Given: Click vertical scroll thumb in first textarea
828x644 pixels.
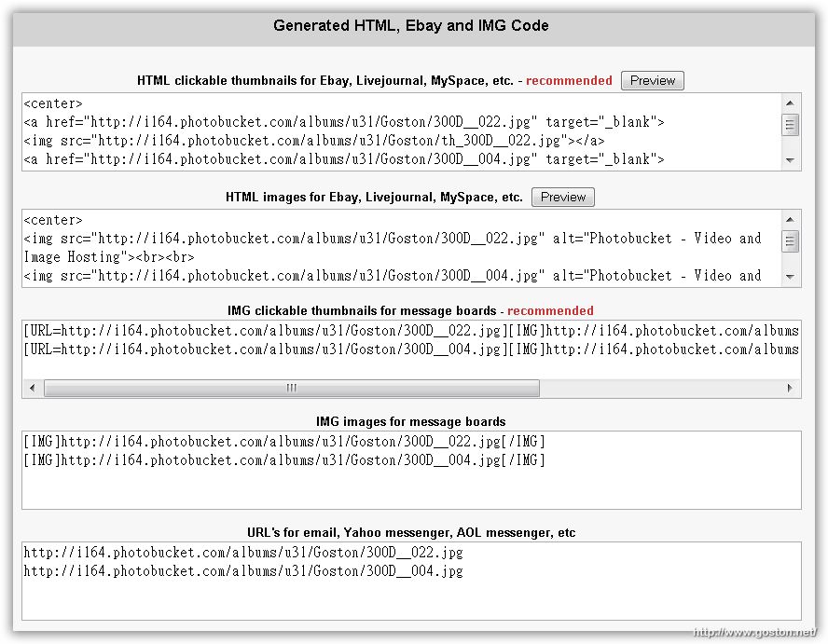Looking at the screenshot, I should click(790, 125).
